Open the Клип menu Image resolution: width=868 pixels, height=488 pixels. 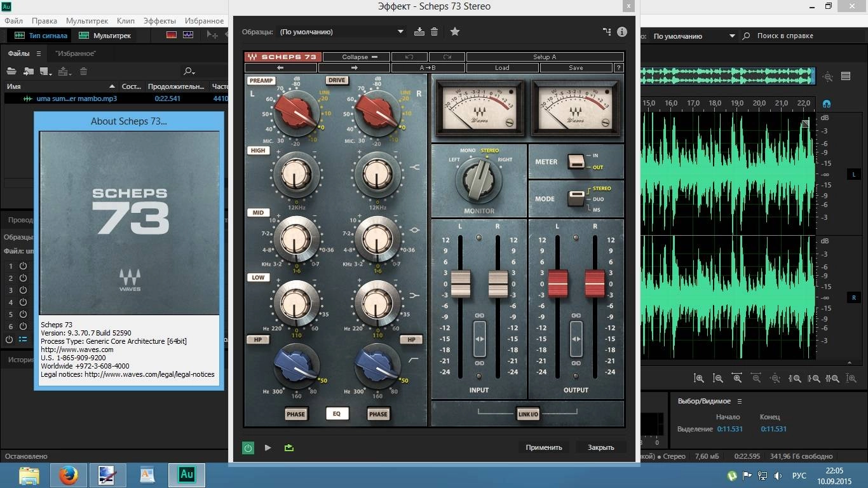126,21
